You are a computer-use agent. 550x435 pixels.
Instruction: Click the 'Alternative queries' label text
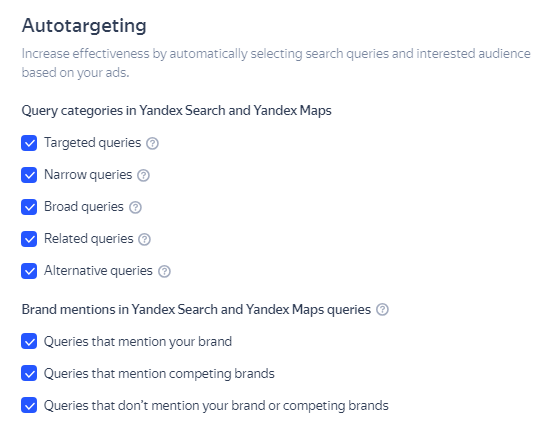(x=98, y=270)
